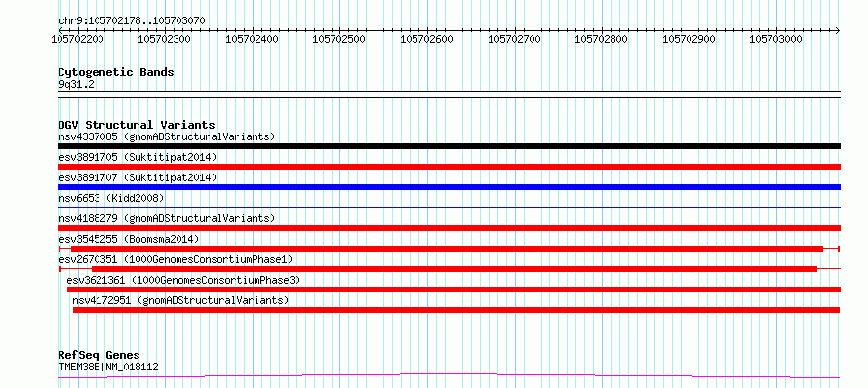Image resolution: width=868 pixels, height=388 pixels.
Task: Open nsv4188279 gnomAD variant label
Action: pos(167,218)
